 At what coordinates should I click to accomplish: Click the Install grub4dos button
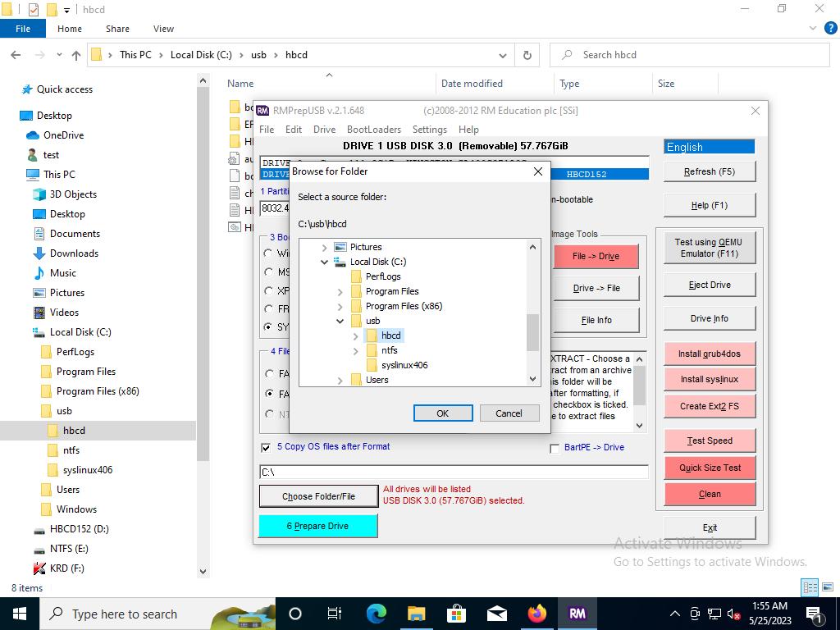709,354
